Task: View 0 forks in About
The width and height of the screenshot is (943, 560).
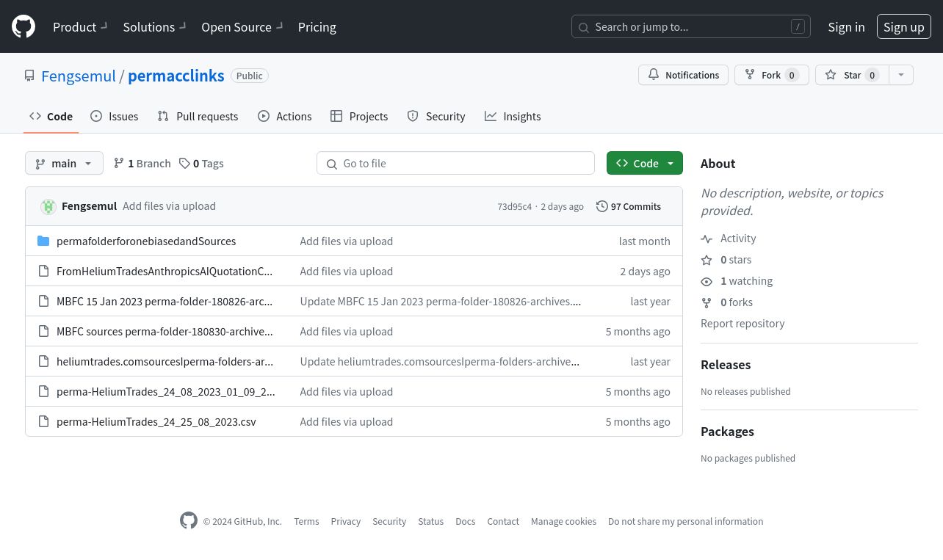Action: [x=727, y=302]
